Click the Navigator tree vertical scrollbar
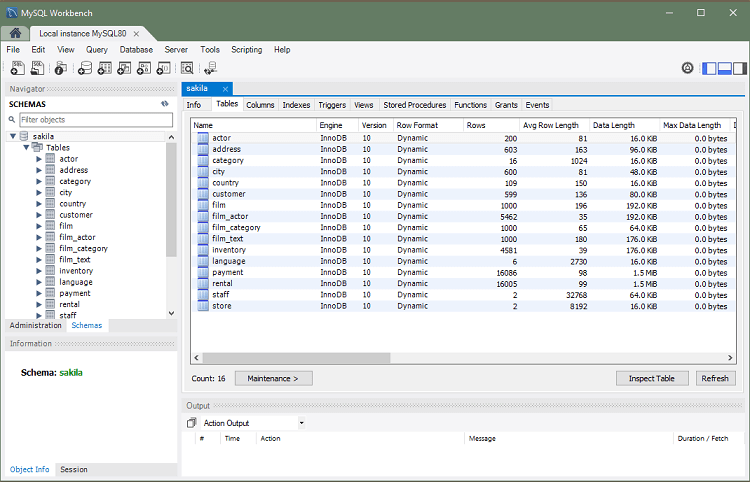 pos(172,200)
